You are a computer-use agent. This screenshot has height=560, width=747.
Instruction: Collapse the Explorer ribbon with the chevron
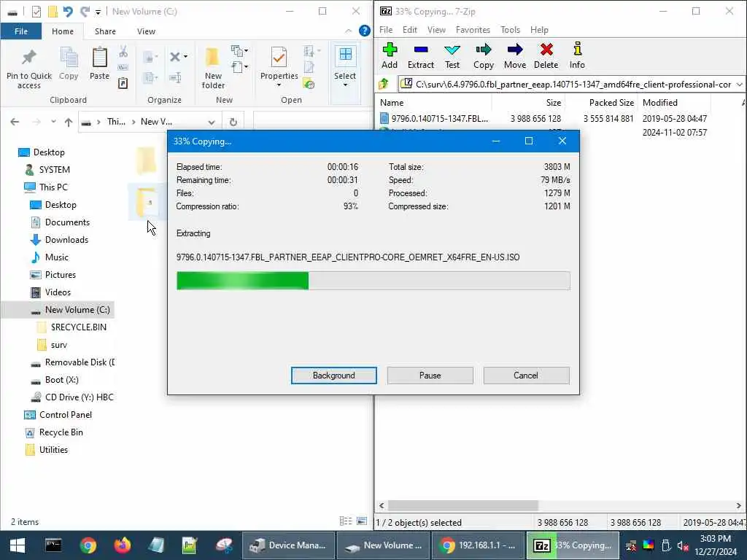348,31
